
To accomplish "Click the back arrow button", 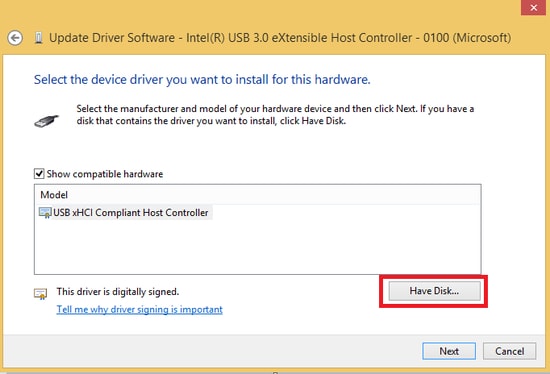I will [15, 38].
